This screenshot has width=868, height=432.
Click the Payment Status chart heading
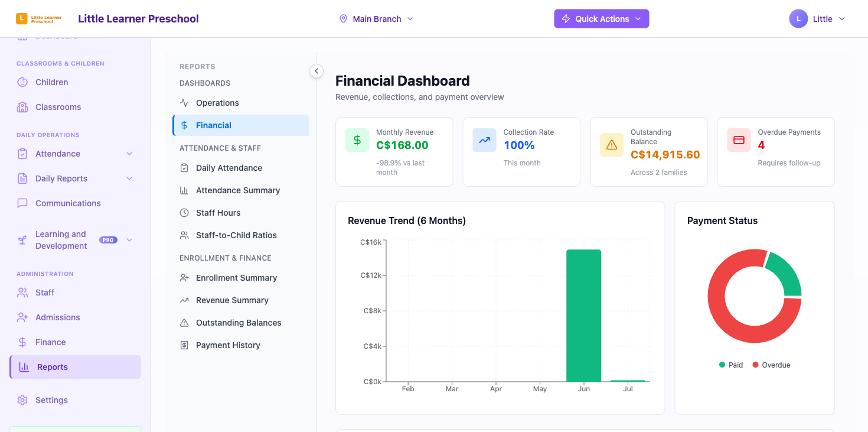tap(722, 220)
